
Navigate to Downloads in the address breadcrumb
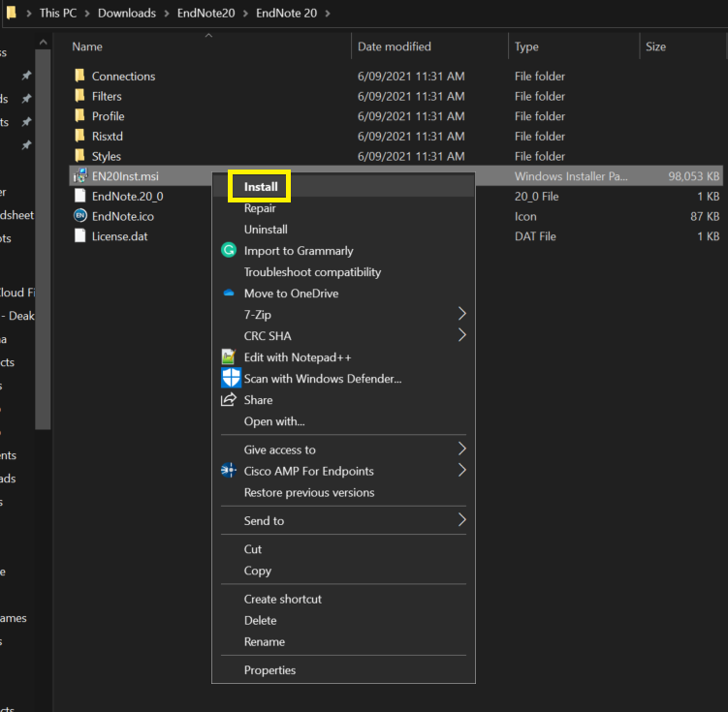(127, 13)
